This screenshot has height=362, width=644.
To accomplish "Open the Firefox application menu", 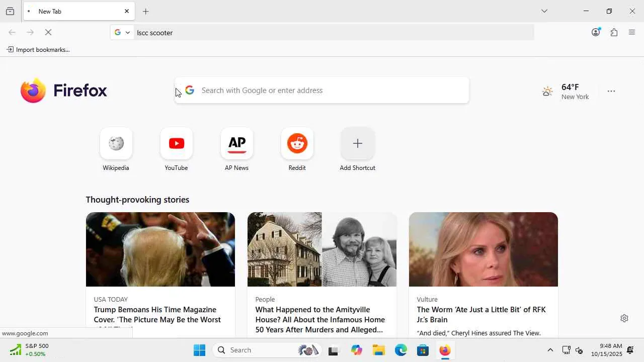I will click(x=632, y=32).
